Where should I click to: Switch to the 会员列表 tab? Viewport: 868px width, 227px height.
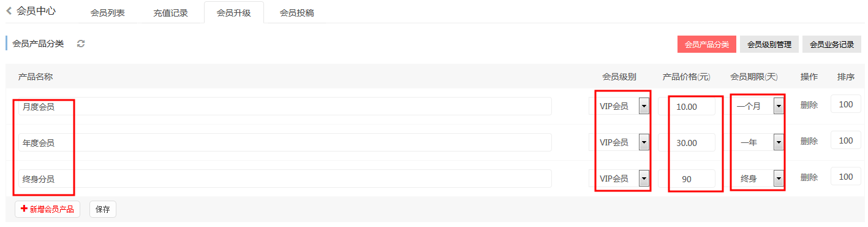[x=107, y=13]
